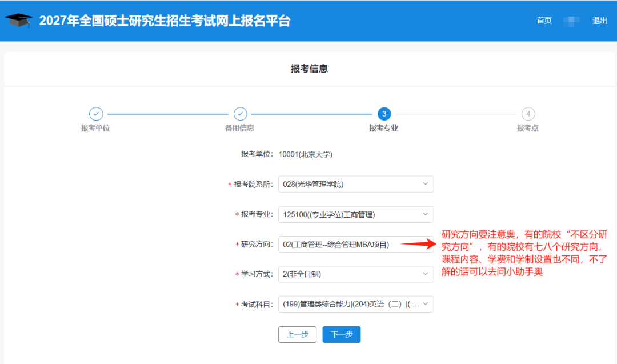Open the 学习方式 dropdown showing 2(非全日制)
617x364 pixels.
click(x=356, y=274)
